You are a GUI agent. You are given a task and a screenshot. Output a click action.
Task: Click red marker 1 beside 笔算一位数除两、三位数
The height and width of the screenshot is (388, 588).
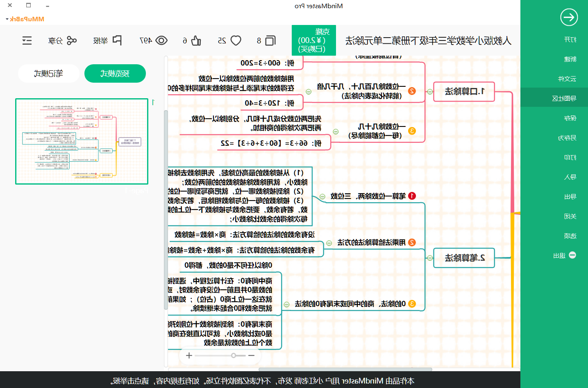click(x=412, y=196)
